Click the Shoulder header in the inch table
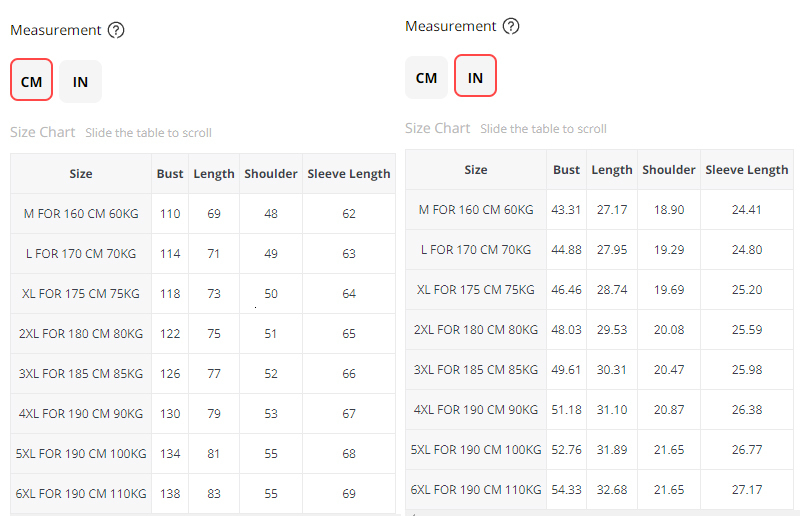The width and height of the screenshot is (800, 516). 668,169
